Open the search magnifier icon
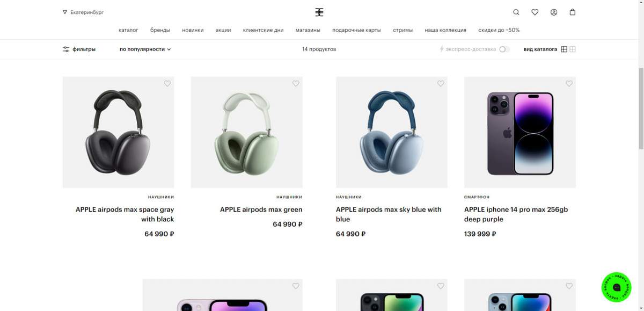This screenshot has height=311, width=644. tap(516, 12)
